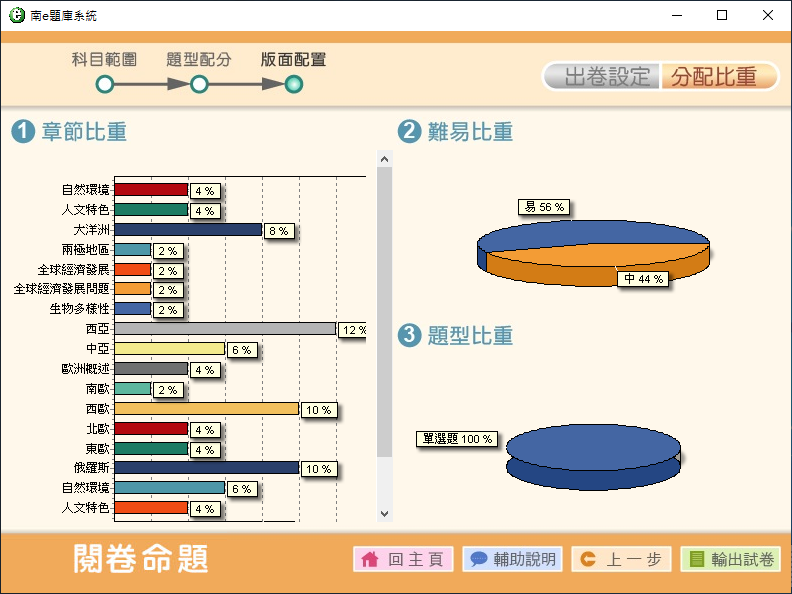792x594 pixels.
Task: Click the 科目範圍 step circle
Action: click(105, 85)
